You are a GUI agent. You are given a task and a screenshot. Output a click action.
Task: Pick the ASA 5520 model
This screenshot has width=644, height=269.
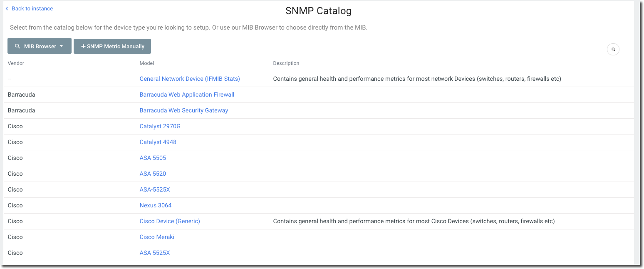[x=153, y=174]
